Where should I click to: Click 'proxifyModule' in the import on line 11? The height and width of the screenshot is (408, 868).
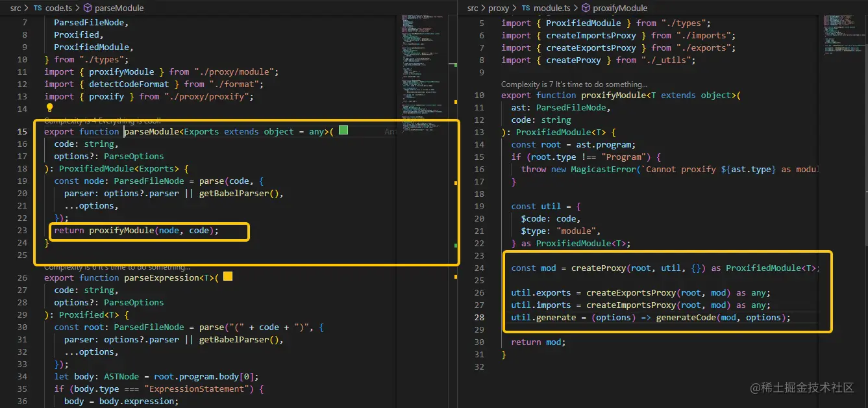(x=121, y=71)
